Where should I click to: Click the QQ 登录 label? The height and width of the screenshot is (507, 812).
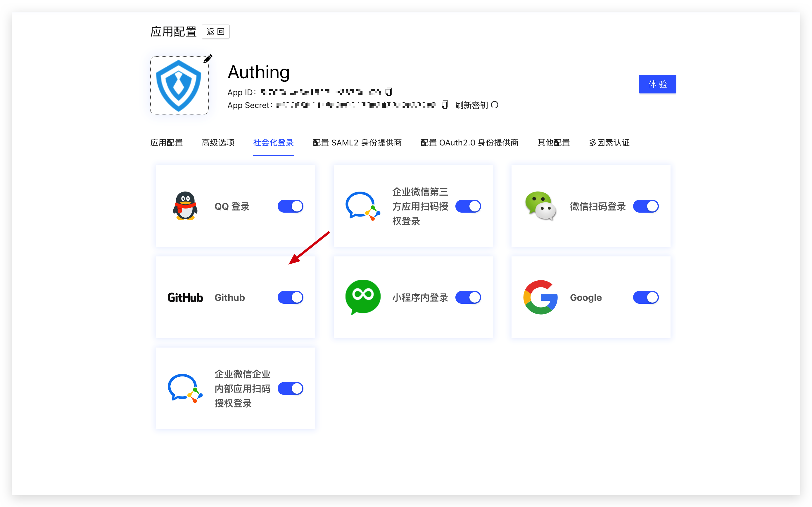pyautogui.click(x=232, y=206)
